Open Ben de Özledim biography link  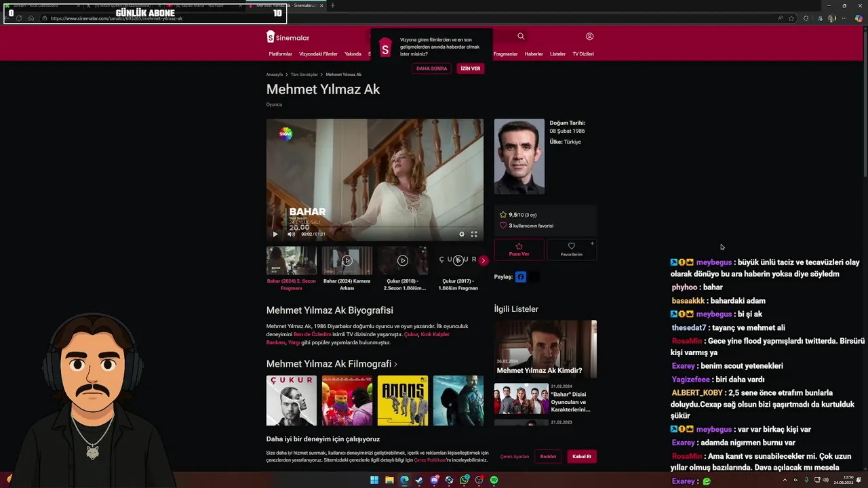pyautogui.click(x=313, y=334)
